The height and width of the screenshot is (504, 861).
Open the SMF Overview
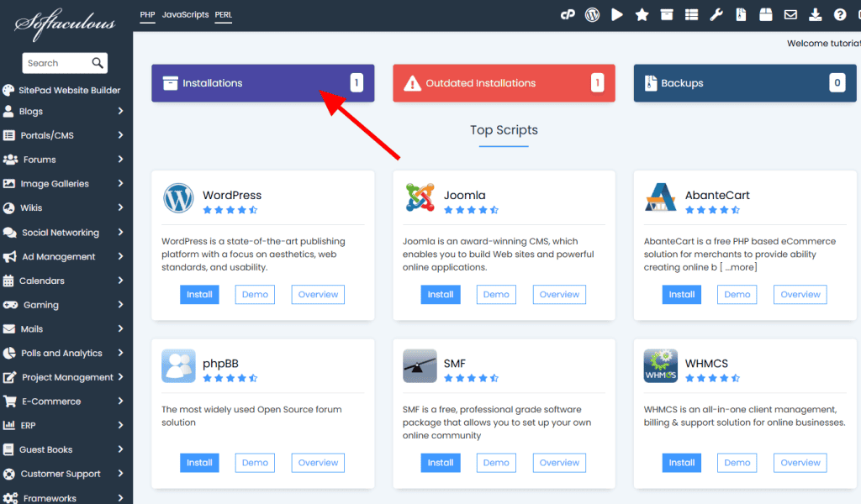click(559, 463)
